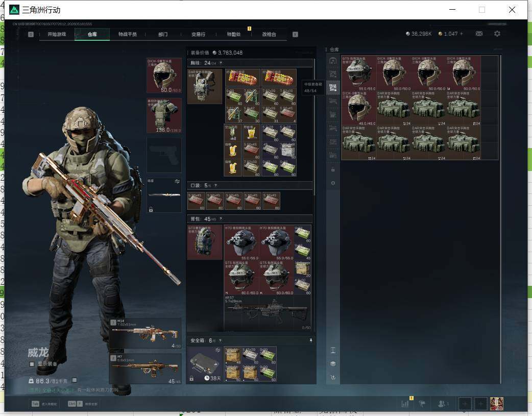Select the equipped DICH-9 helmet slot 50.0
This screenshot has height=416, width=532.
click(164, 76)
